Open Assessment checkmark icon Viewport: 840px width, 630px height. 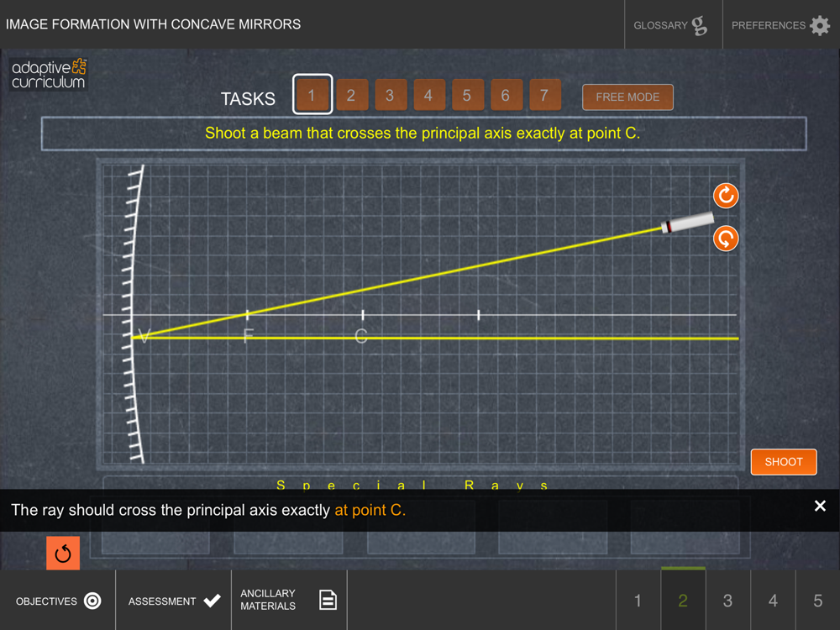tap(213, 601)
